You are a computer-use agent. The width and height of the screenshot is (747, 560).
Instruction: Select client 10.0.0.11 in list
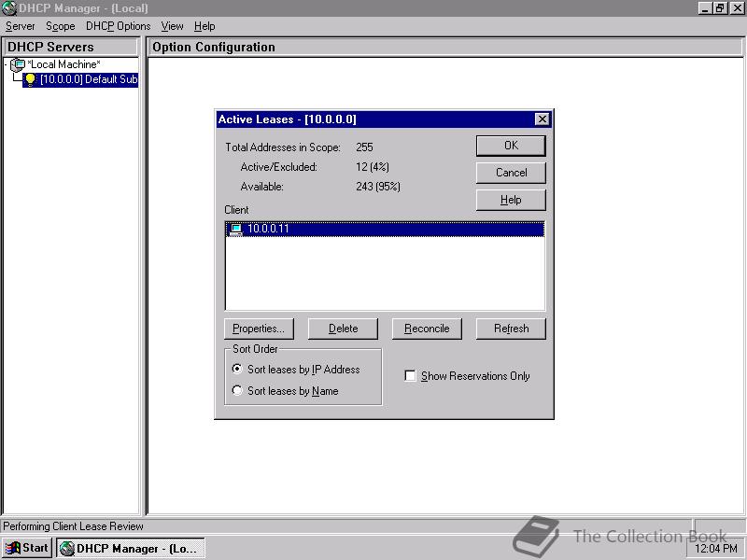(x=385, y=229)
